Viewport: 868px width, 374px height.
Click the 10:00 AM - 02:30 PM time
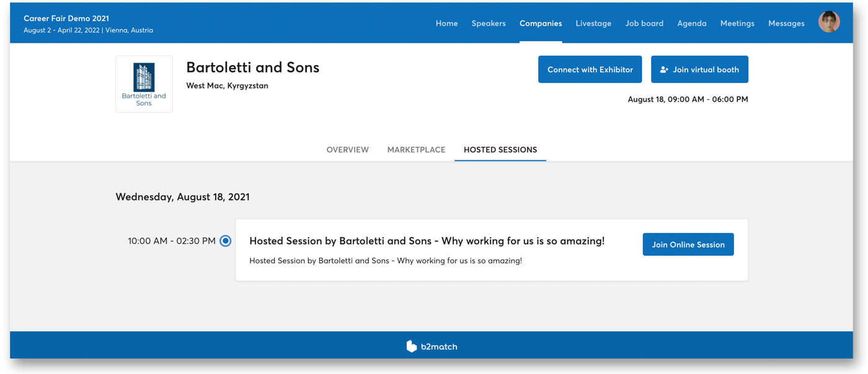tap(172, 241)
